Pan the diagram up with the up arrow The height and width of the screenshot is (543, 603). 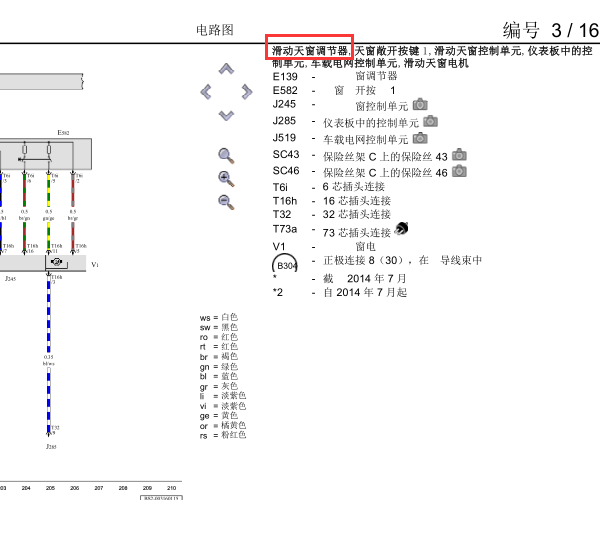[x=226, y=69]
